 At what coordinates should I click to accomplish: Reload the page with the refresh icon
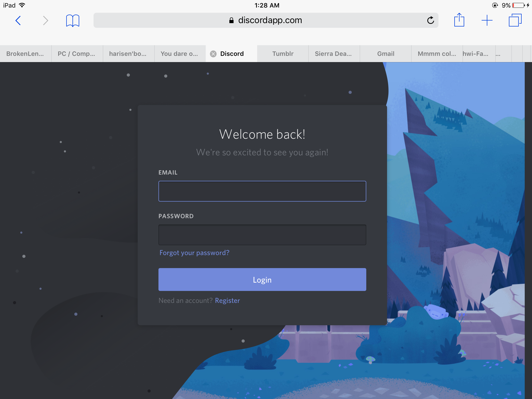point(430,20)
